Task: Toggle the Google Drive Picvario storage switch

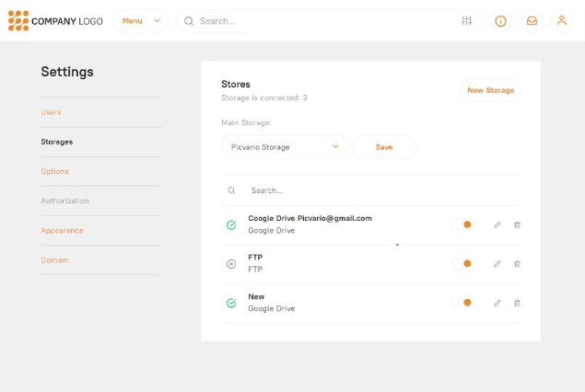Action: click(463, 225)
